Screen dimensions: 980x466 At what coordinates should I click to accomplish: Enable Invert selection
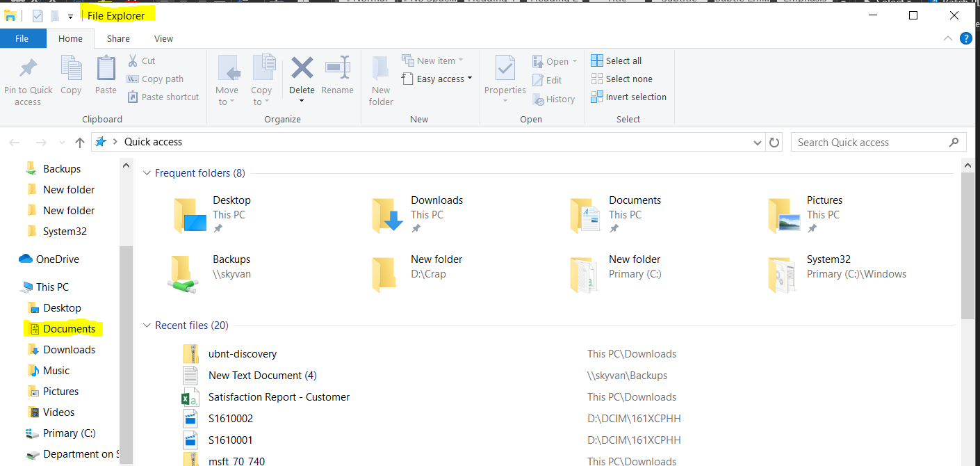pyautogui.click(x=628, y=97)
